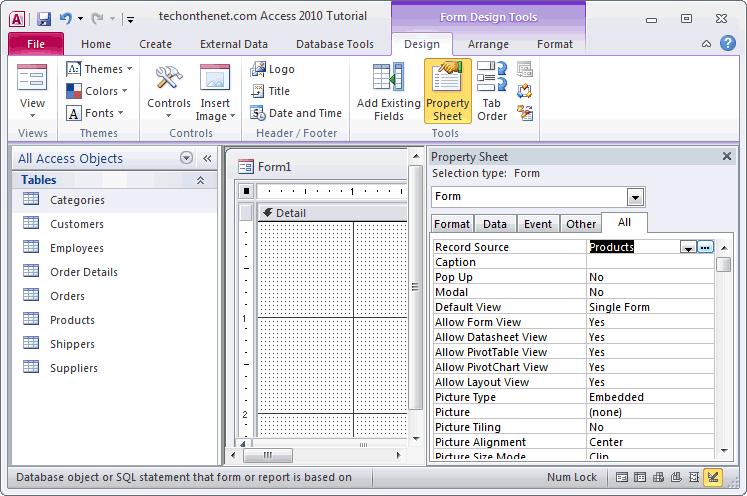Viewport: 747px width, 496px height.
Task: Select the Event tab in Property Sheet
Action: 537,224
